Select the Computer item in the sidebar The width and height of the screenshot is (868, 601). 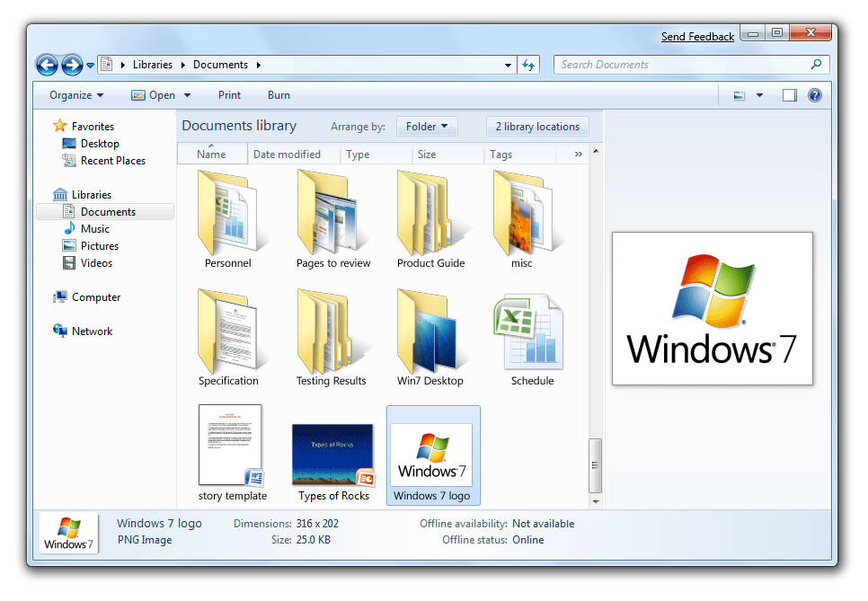tap(98, 296)
